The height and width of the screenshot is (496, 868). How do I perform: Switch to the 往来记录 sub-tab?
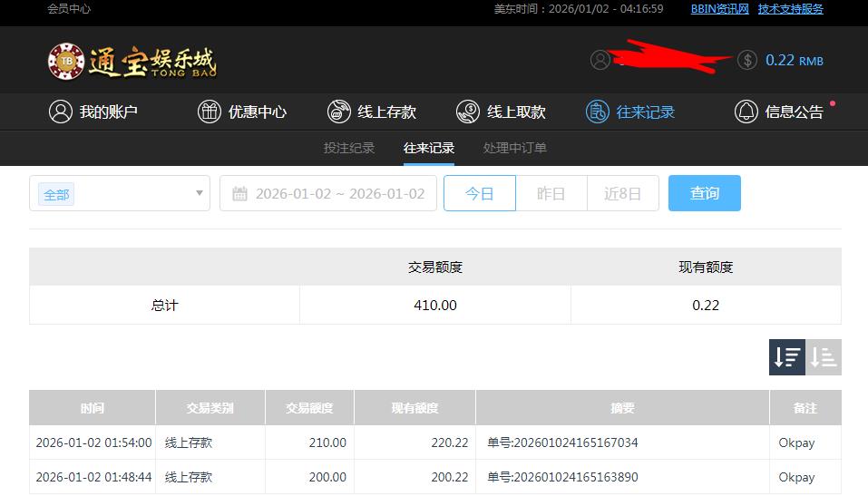(429, 148)
